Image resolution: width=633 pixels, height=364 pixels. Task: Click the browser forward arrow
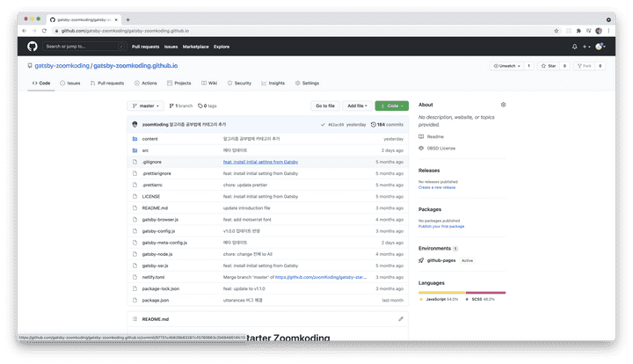34,31
